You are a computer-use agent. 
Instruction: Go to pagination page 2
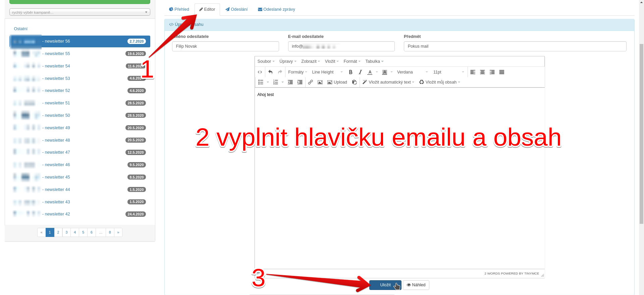[x=58, y=232]
